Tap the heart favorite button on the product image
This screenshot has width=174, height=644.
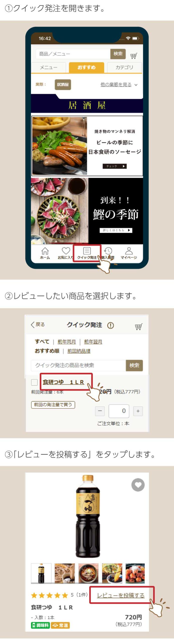pyautogui.click(x=138, y=485)
